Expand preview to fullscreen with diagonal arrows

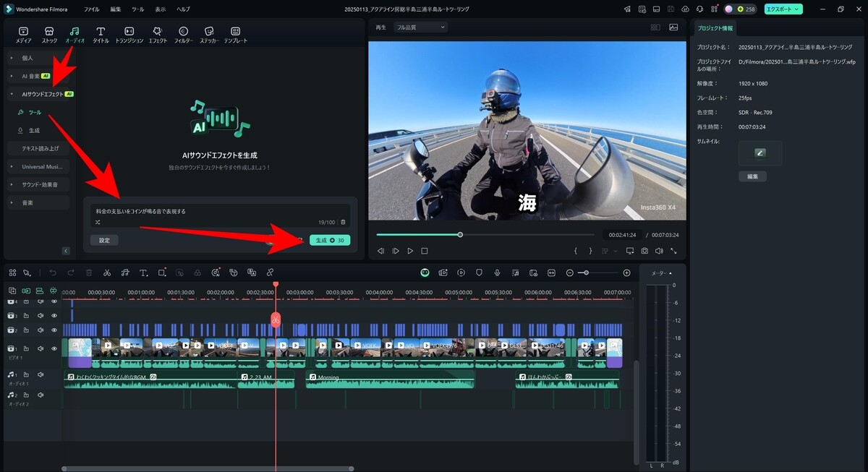[x=673, y=251]
